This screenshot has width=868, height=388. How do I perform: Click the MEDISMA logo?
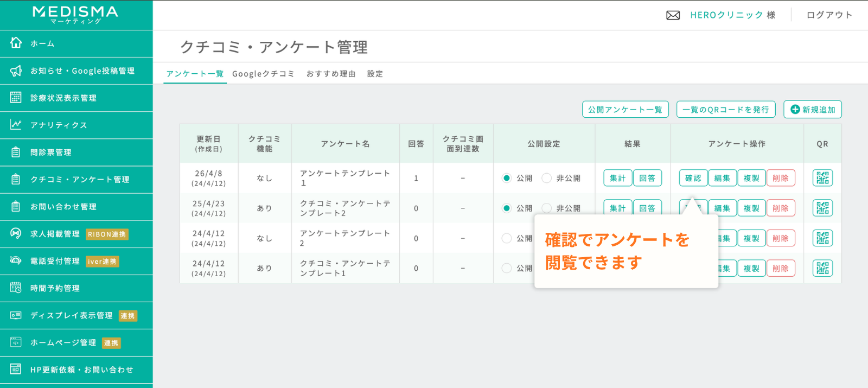[75, 15]
